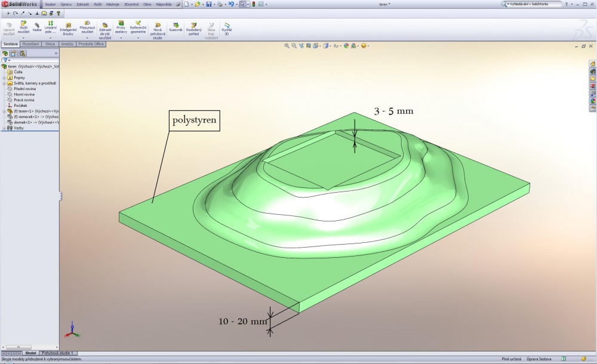Click the Rozložený pohled exploded view icon

click(194, 25)
